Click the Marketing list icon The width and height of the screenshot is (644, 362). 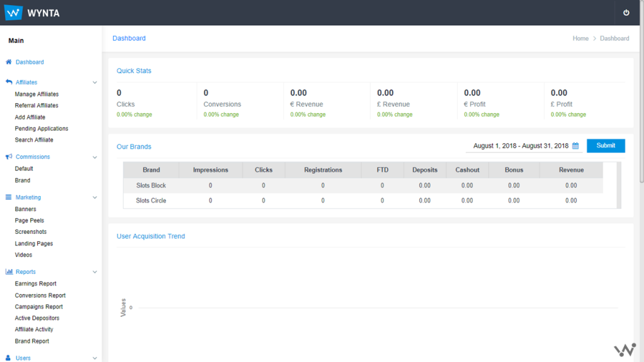(x=9, y=197)
